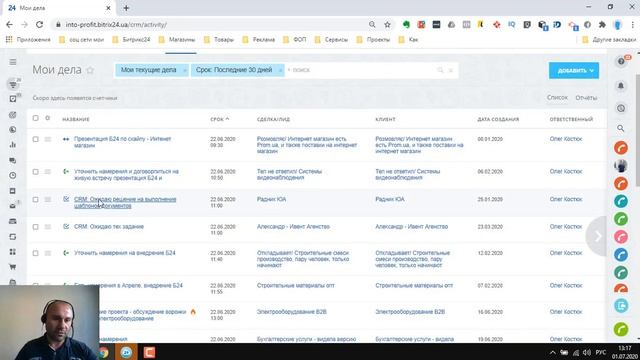640x360 pixels.
Task: Show hidden system tray icons arrow
Action: click(552, 352)
